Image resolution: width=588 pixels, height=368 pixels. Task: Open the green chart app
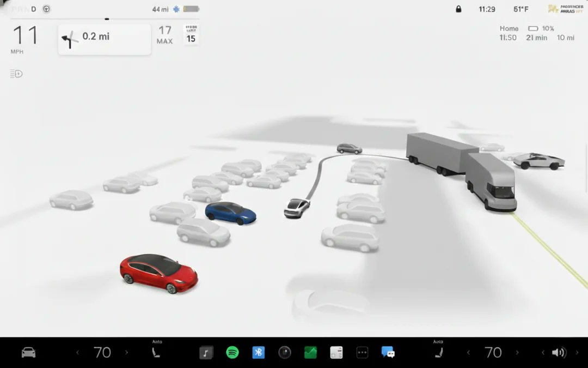coord(310,353)
